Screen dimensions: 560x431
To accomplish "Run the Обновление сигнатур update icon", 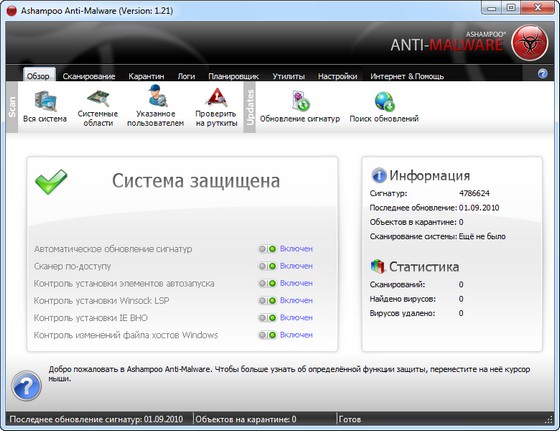I will [x=300, y=101].
